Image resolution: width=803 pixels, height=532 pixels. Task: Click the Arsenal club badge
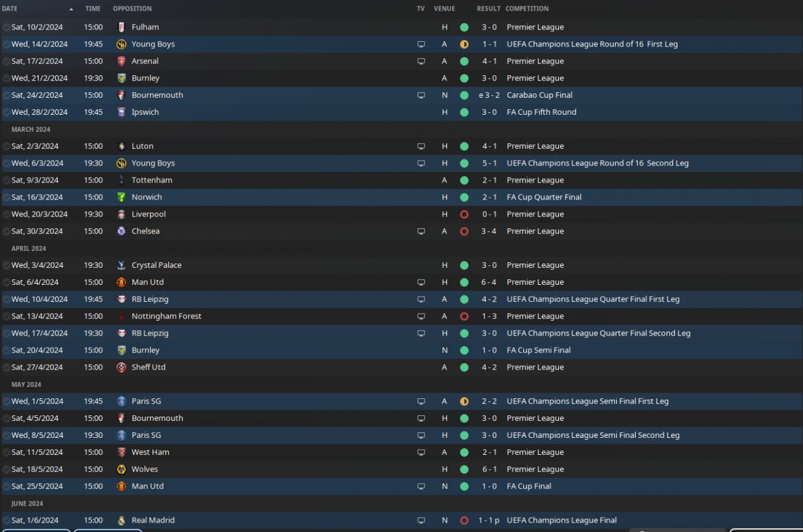click(x=121, y=61)
